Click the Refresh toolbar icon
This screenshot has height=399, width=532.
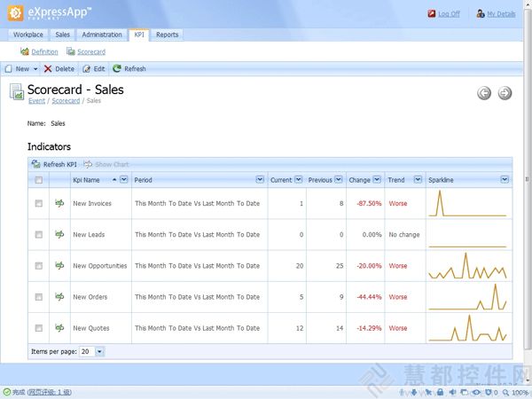click(117, 68)
